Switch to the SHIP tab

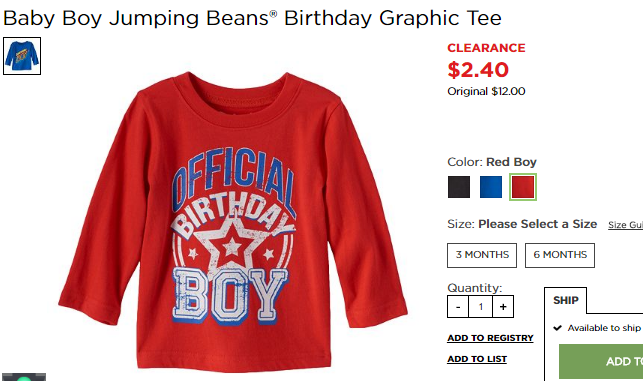[x=565, y=301]
